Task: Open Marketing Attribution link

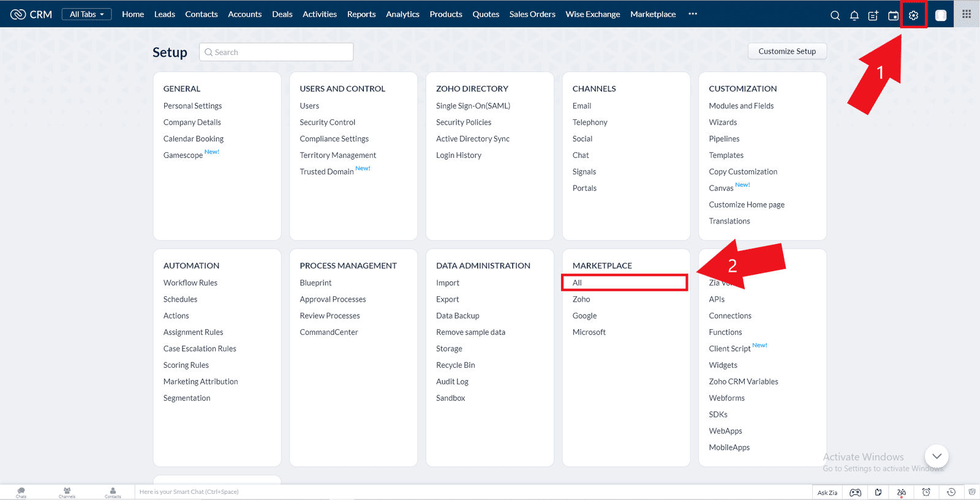Action: point(200,382)
